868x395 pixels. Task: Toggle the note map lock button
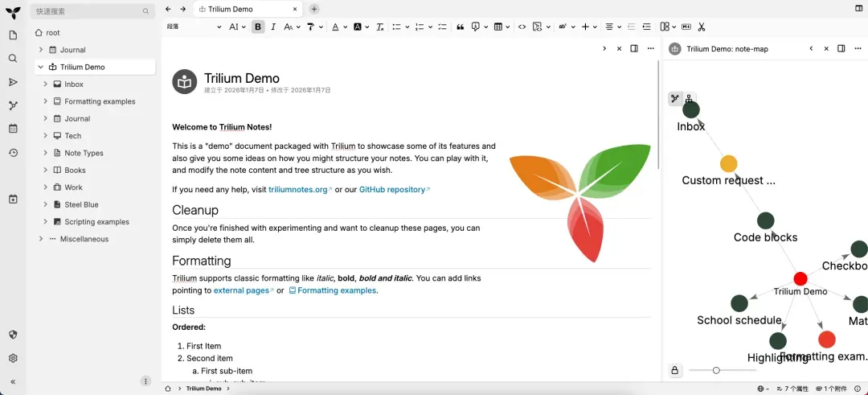click(x=674, y=370)
